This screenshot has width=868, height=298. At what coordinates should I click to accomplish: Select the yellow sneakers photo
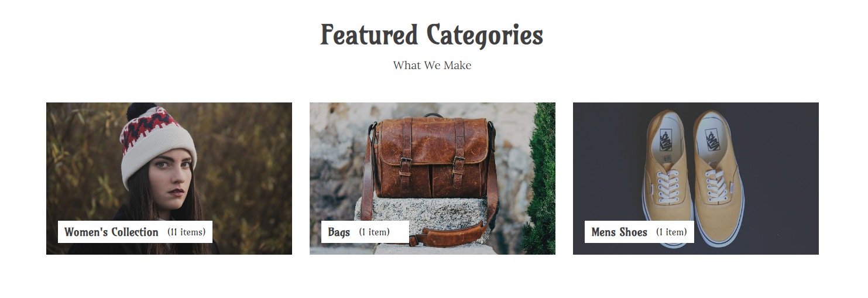pyautogui.click(x=696, y=179)
